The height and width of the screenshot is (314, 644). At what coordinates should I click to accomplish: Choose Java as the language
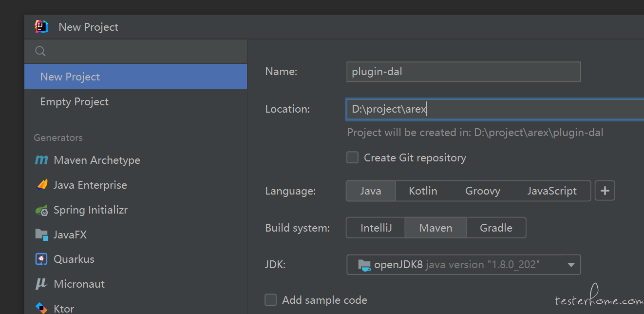pyautogui.click(x=371, y=191)
